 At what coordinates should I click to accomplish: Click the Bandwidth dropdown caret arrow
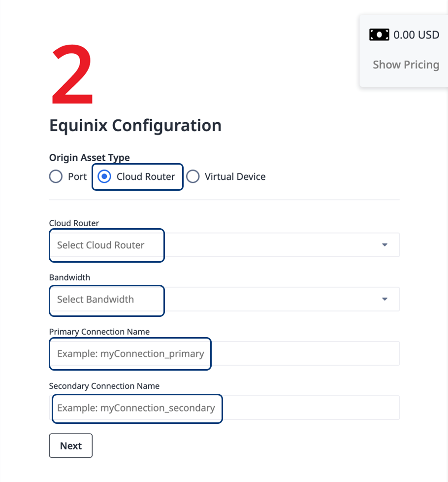(385, 299)
